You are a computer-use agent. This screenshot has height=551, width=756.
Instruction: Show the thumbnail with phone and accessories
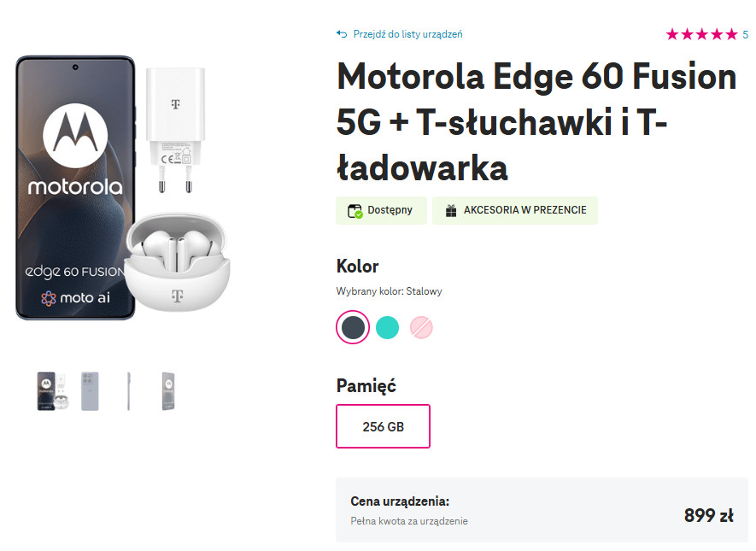[x=53, y=391]
